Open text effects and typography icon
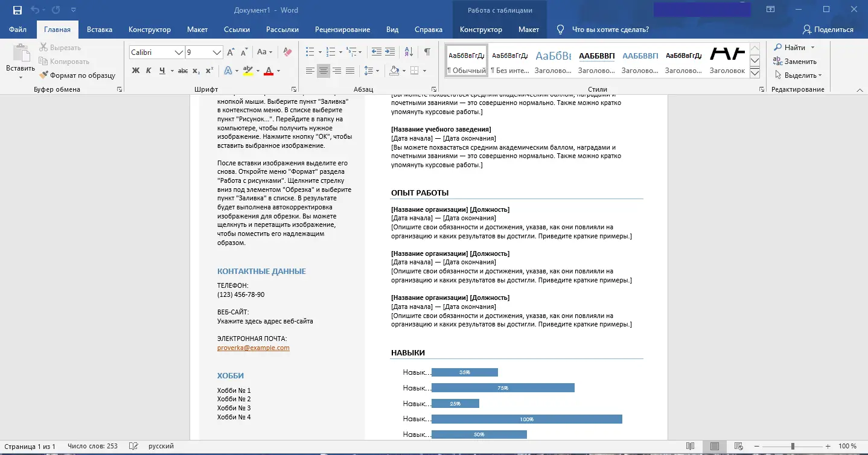This screenshot has width=868, height=455. (x=228, y=71)
